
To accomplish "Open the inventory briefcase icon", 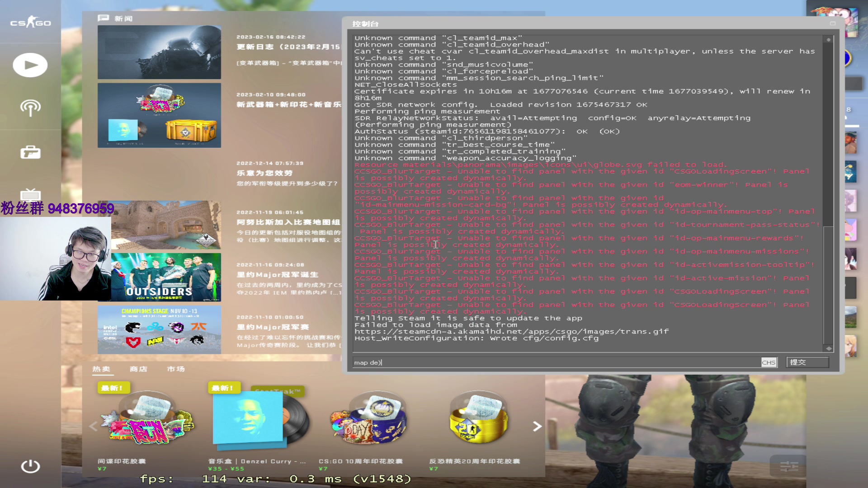I will 30,152.
